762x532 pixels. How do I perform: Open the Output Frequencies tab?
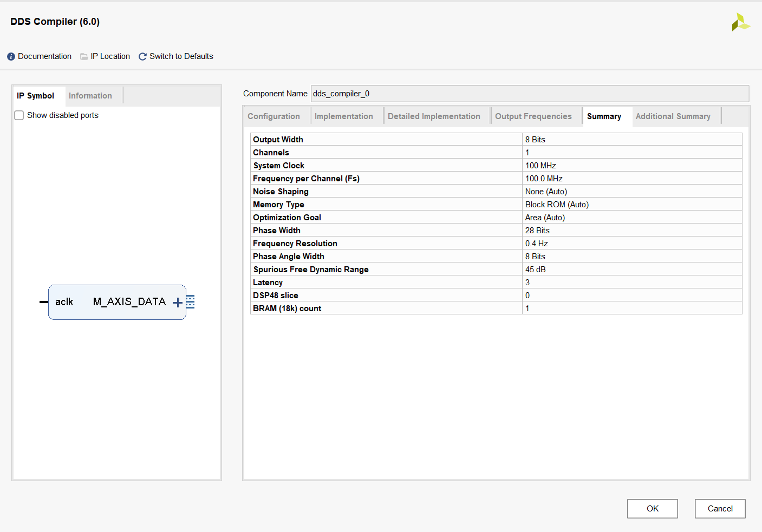coord(533,116)
